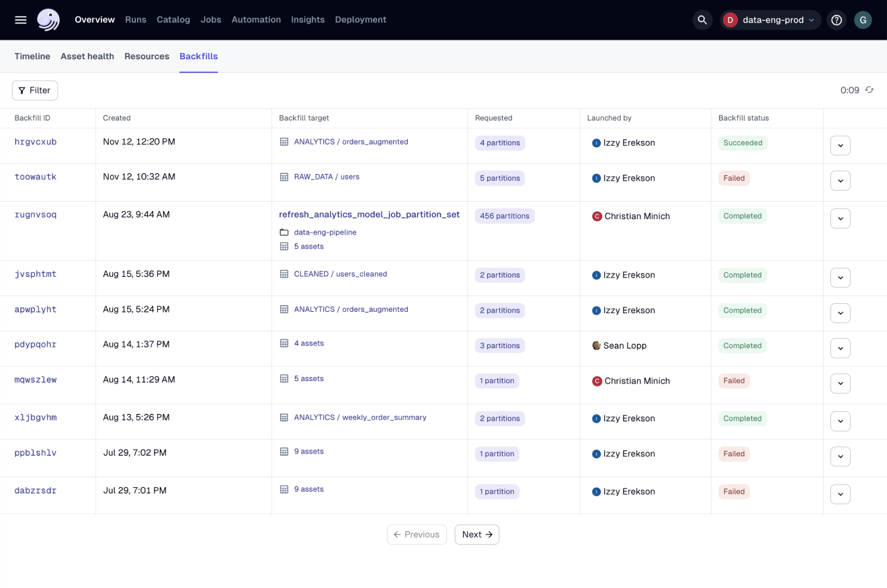The width and height of the screenshot is (887, 588).
Task: Click Christian Minich's avatar beside rugnvsoq
Action: tap(597, 216)
